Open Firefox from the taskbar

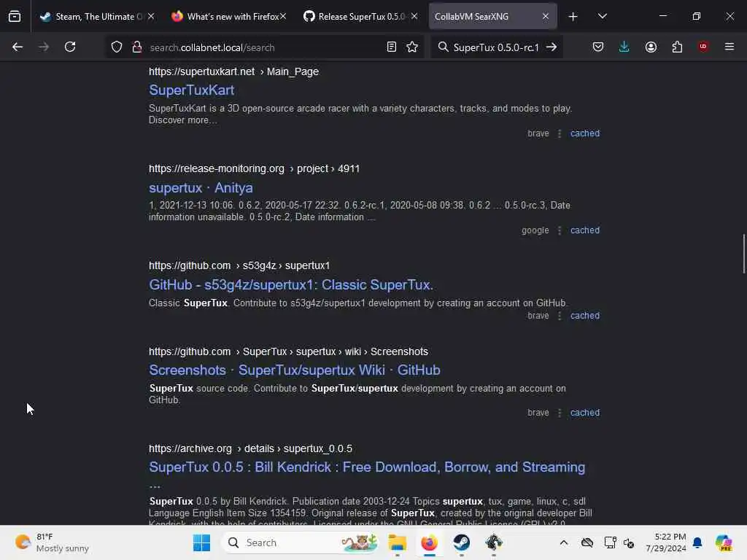click(x=429, y=542)
